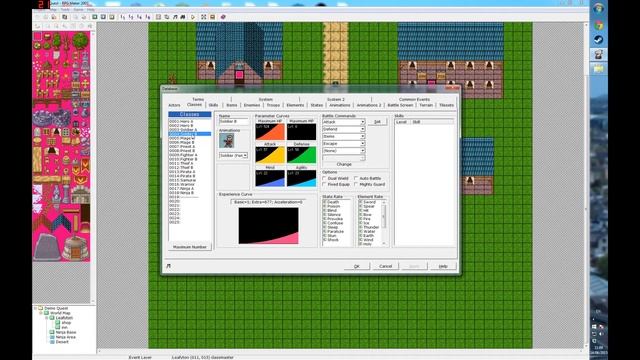This screenshot has height=360, width=640.
Task: Select class 0001:Hero A in Classes list
Action: click(190, 122)
